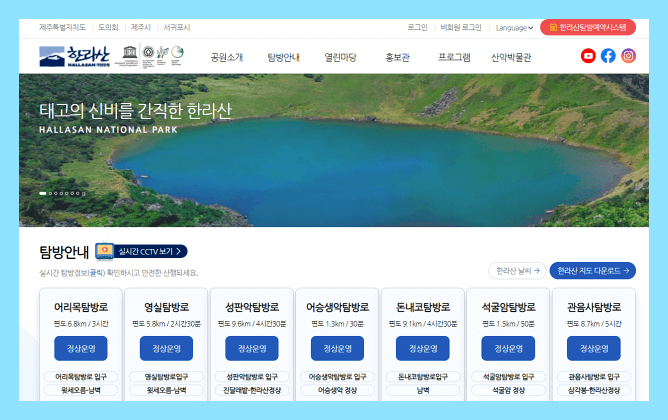Screen dimensions: 668x420
Task: Select the first banner slide indicator
Action: pyautogui.click(x=43, y=193)
